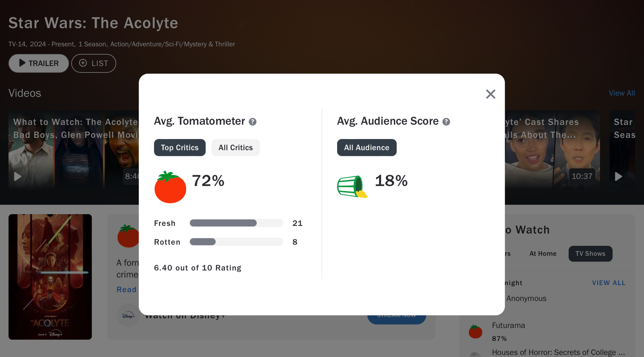Switch to All Critics filter
The image size is (644, 357).
coord(235,147)
